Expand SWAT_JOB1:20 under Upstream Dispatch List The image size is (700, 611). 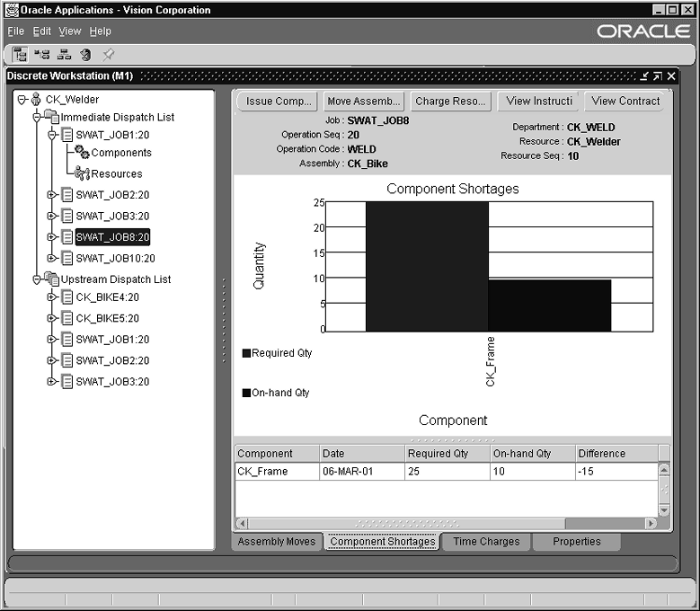(x=52, y=340)
